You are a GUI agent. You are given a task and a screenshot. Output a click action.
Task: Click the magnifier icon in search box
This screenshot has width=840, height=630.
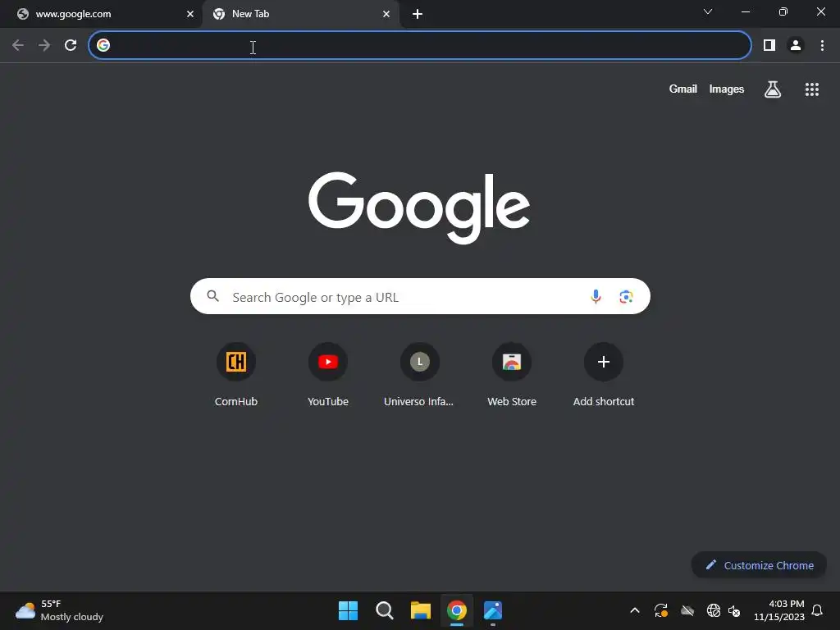[212, 296]
